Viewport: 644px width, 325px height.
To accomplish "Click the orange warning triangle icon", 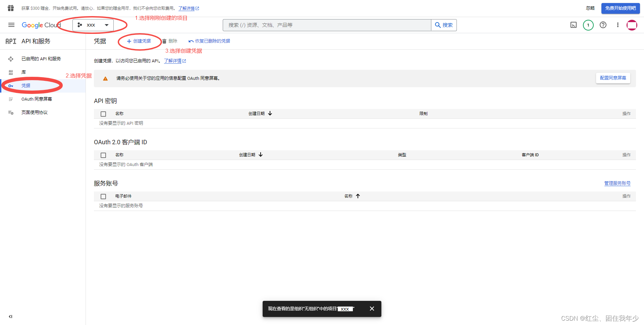I will tap(105, 78).
